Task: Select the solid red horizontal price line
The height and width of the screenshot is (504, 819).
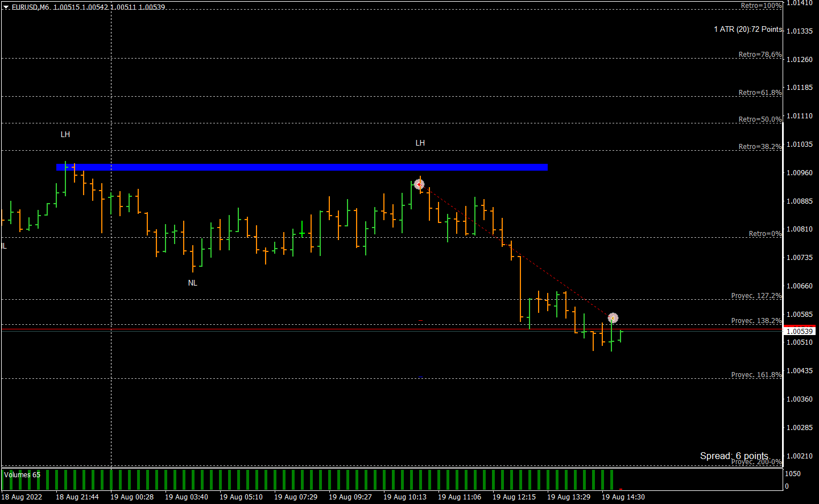Action: tap(392, 329)
